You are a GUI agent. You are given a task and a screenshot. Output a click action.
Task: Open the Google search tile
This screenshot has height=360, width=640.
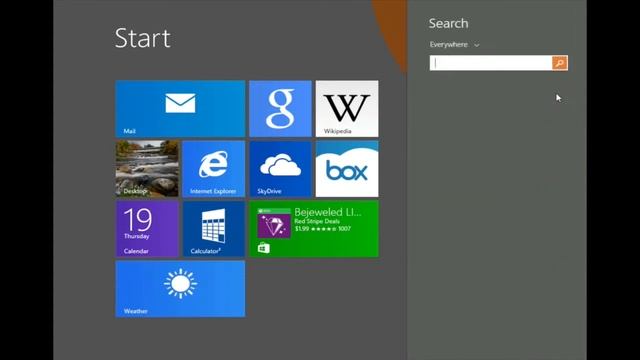point(280,109)
